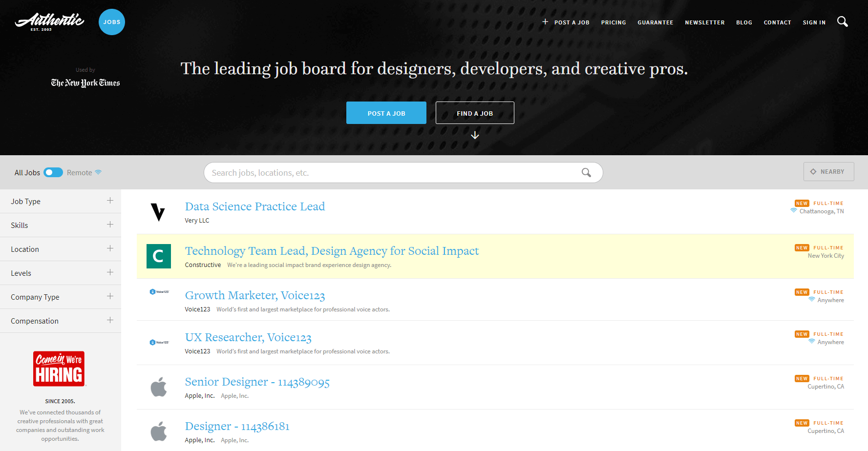
Task: Expand the Location filter
Action: click(x=110, y=248)
